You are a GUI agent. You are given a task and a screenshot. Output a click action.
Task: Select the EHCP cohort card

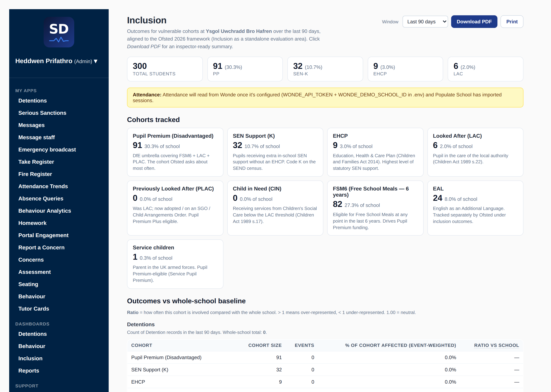(x=375, y=152)
